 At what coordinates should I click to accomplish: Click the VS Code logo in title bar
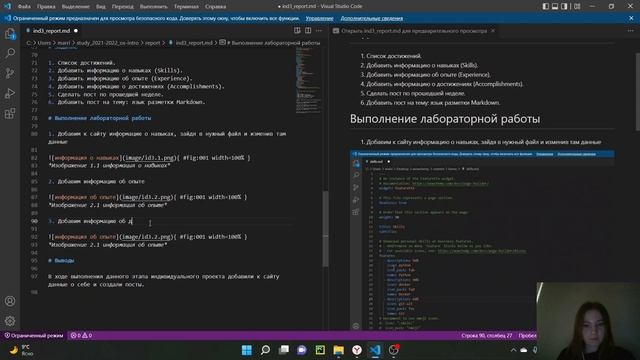[x=7, y=6]
